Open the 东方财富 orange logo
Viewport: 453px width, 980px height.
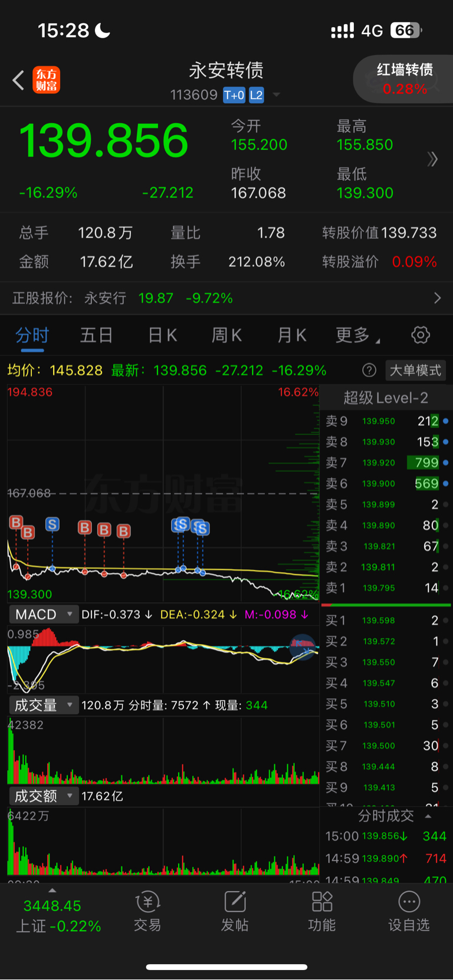point(46,80)
